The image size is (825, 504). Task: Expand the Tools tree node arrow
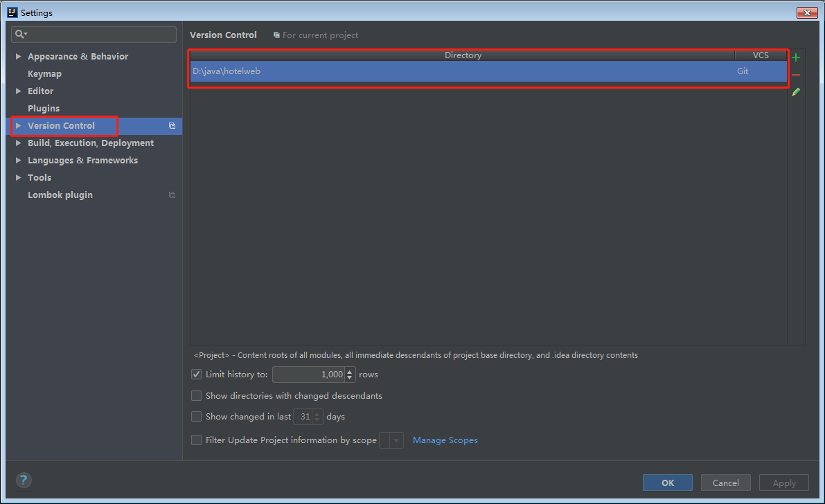click(19, 178)
